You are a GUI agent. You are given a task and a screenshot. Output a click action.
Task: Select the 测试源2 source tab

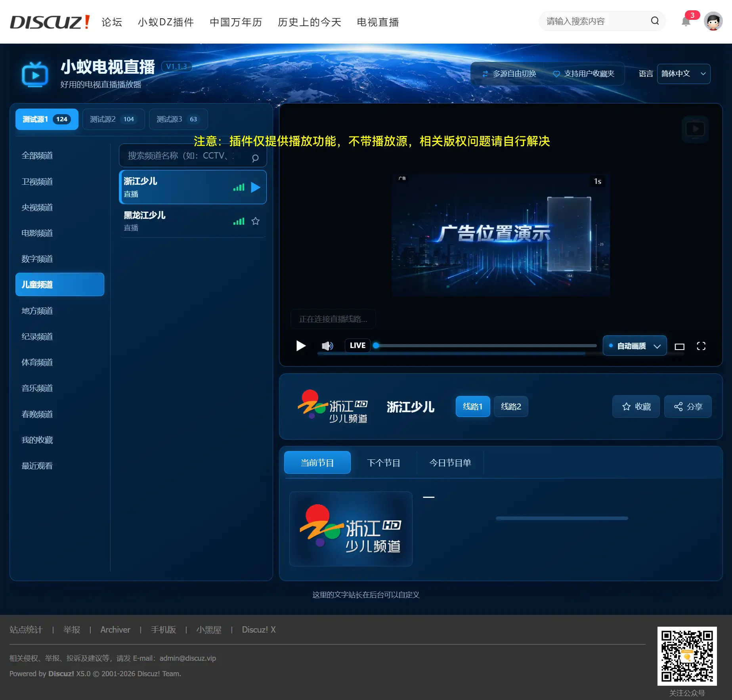[x=113, y=119]
